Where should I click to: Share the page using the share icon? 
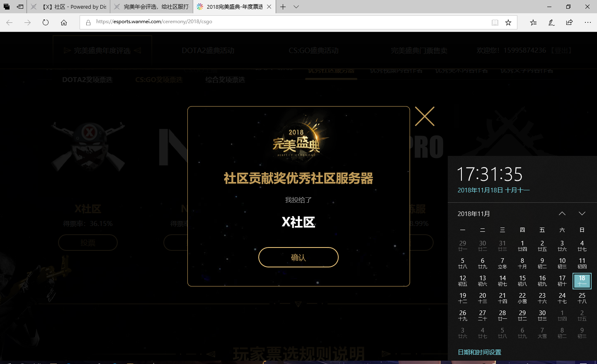pyautogui.click(x=569, y=22)
